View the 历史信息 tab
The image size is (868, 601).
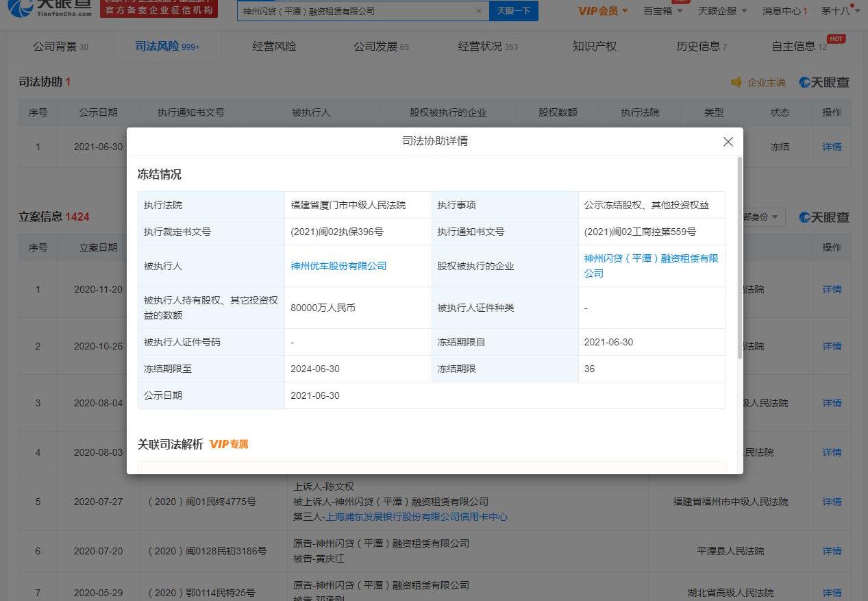tap(702, 47)
